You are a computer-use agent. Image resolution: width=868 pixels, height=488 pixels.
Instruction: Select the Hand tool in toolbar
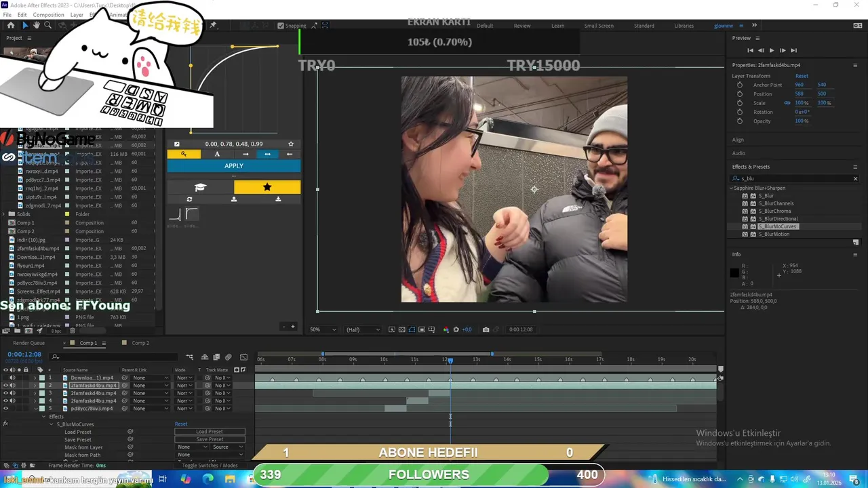[36, 25]
